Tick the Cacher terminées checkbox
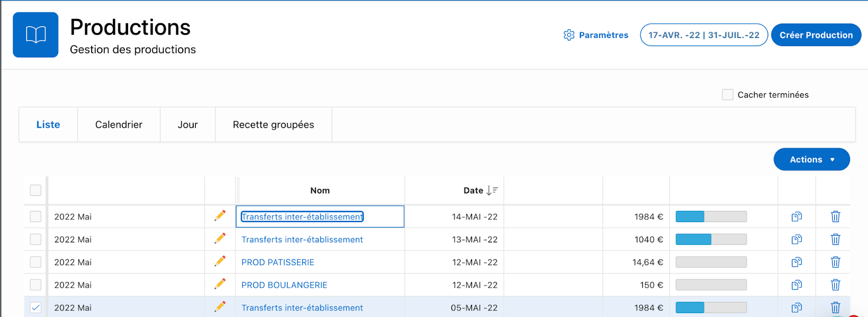 point(727,95)
